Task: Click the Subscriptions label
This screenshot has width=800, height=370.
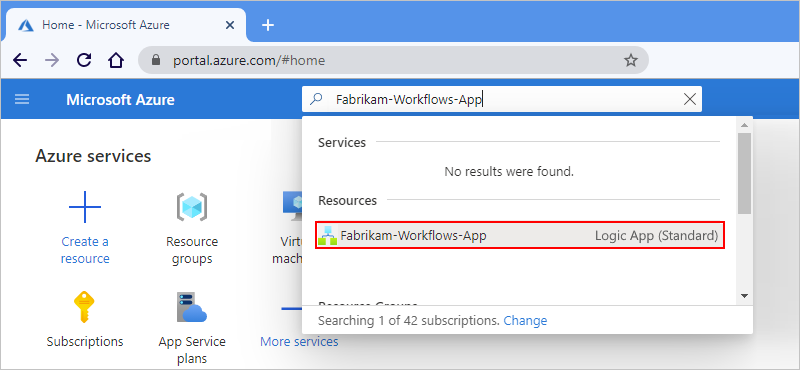Action: coord(85,341)
